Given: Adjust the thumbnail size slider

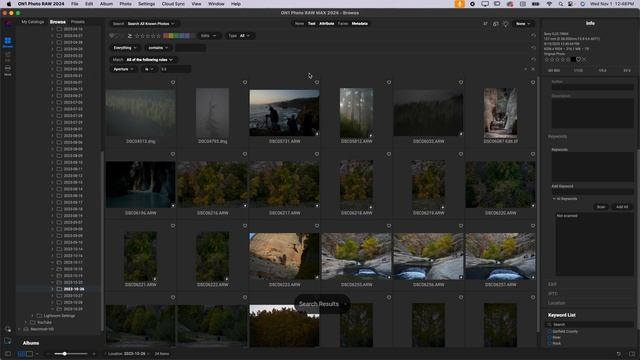Looking at the screenshot, I should (x=70, y=354).
